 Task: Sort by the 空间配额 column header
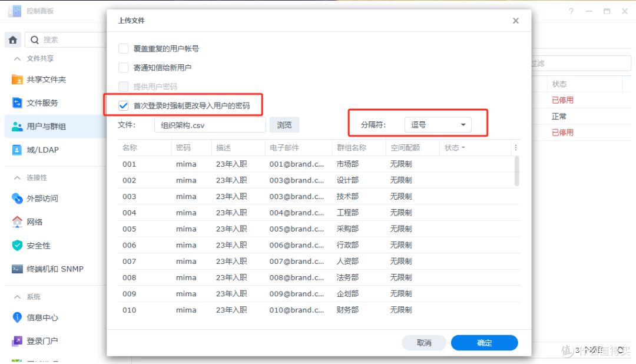(405, 148)
